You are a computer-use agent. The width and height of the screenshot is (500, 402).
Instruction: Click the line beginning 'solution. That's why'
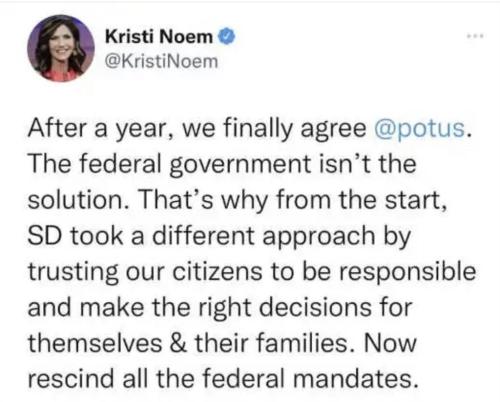click(x=237, y=201)
